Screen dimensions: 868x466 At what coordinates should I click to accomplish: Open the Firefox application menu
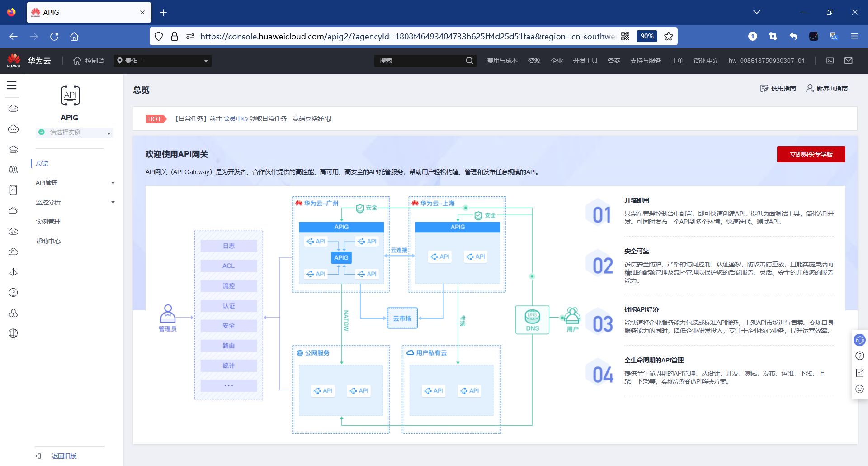[854, 36]
